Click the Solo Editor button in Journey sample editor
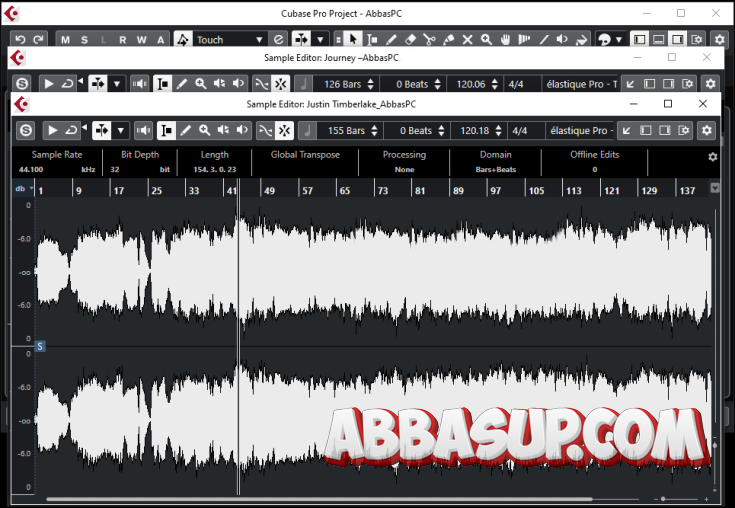The width and height of the screenshot is (735, 508). click(x=22, y=84)
